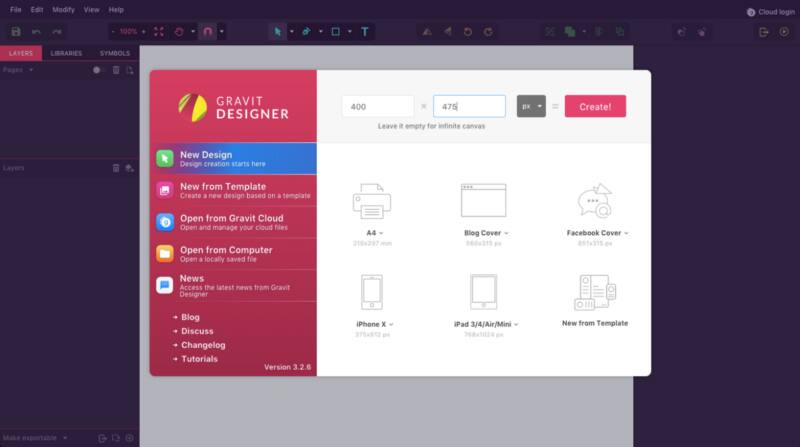
Task: Toggle the magnet snapping icon
Action: (207, 32)
